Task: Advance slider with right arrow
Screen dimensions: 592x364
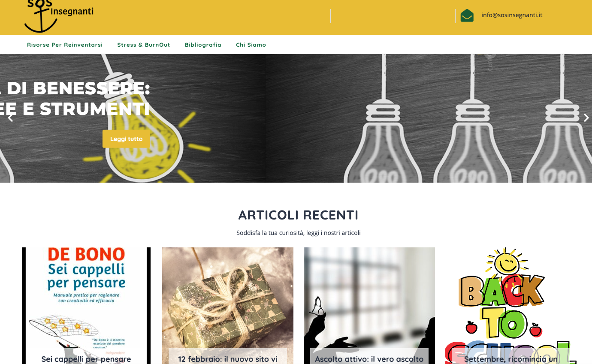Action: click(586, 118)
